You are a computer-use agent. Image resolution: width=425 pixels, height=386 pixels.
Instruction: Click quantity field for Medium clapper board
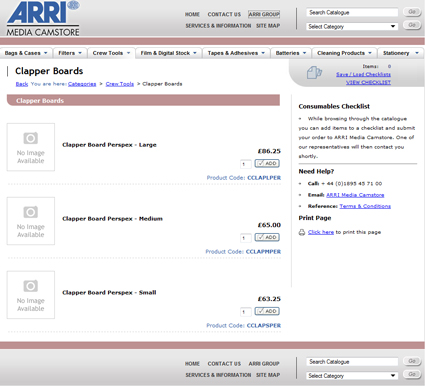[246, 238]
